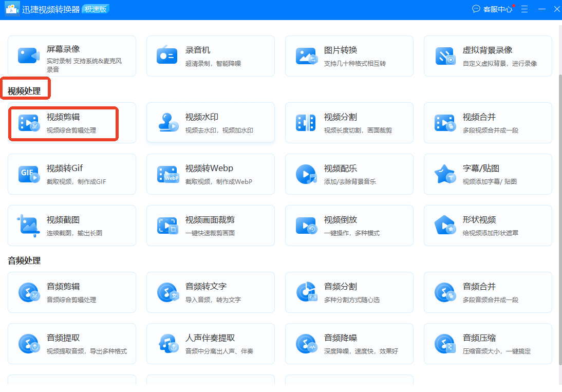The width and height of the screenshot is (562, 392).
Task: Click the 视频剪辑 scissors film icon
Action: pos(29,123)
